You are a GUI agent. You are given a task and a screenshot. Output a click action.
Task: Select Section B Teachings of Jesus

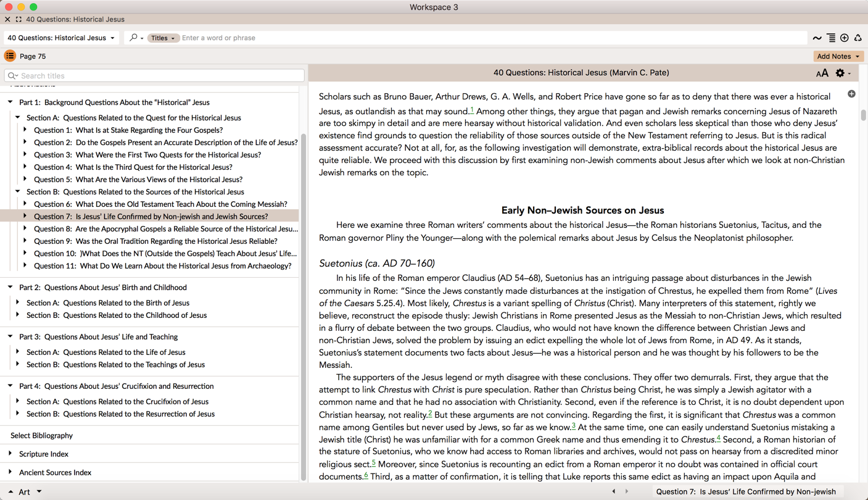click(x=116, y=365)
